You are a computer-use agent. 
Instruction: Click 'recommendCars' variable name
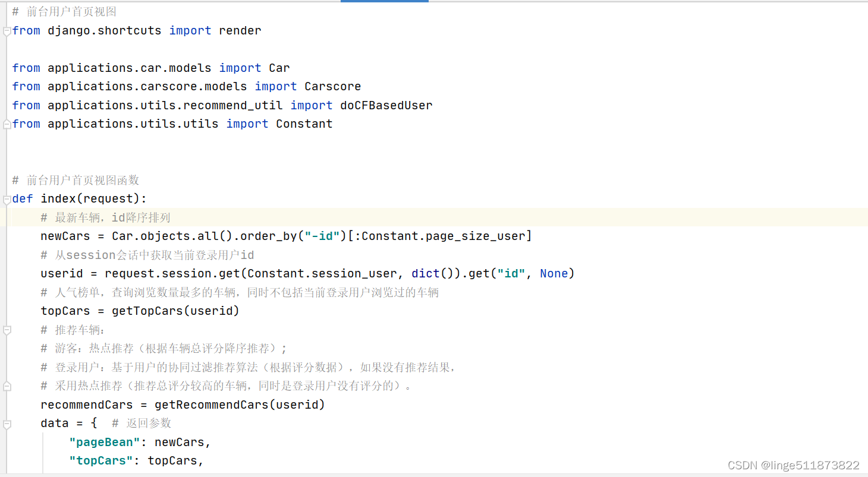click(87, 405)
